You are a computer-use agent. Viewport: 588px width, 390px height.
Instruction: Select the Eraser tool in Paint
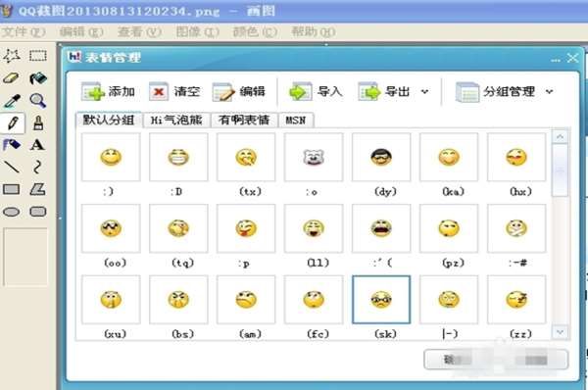(x=11, y=78)
